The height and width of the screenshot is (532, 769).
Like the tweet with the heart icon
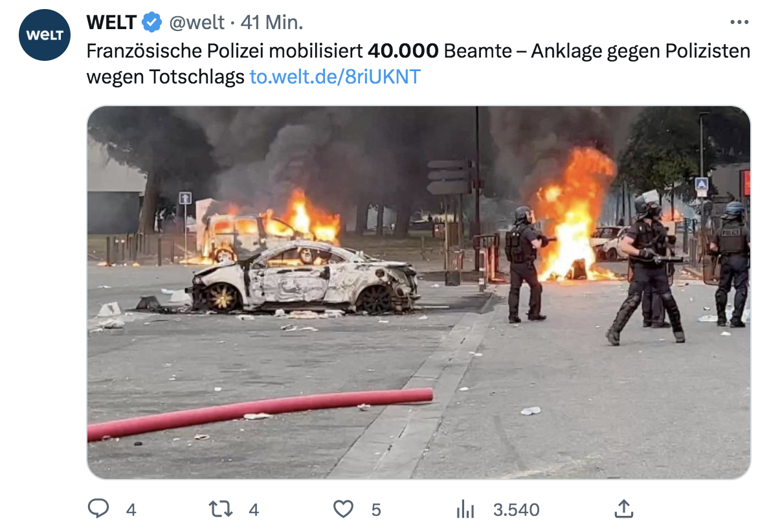pos(343,509)
